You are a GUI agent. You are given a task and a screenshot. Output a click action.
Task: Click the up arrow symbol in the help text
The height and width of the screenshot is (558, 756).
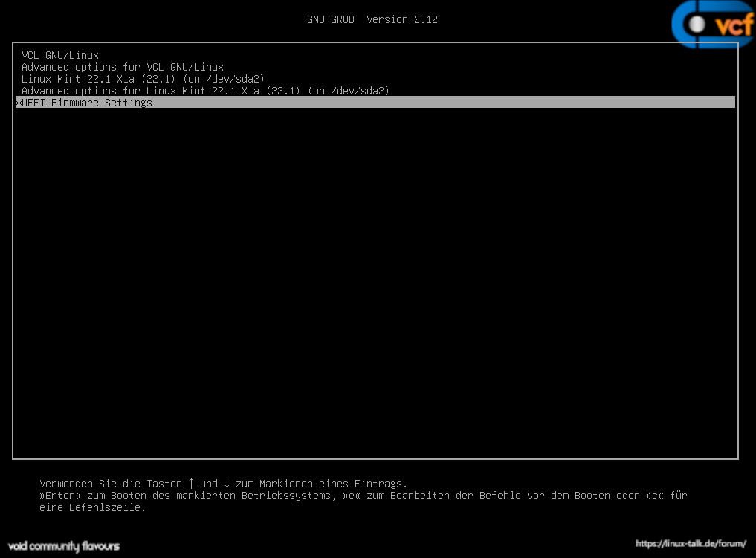coord(191,483)
